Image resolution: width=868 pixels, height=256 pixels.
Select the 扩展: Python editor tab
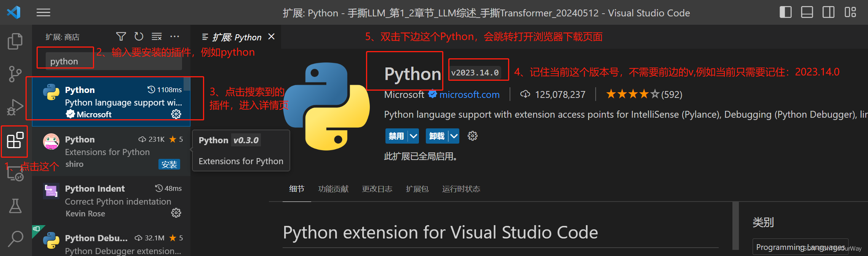click(x=236, y=37)
